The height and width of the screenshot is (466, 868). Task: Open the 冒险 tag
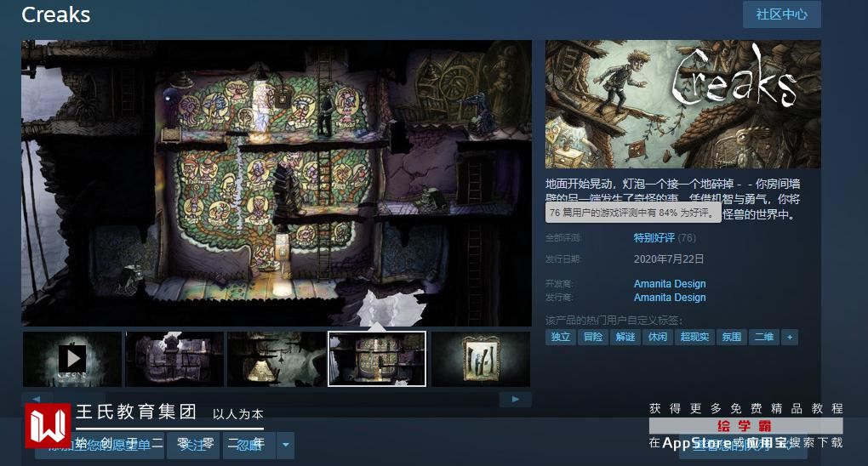tap(593, 337)
